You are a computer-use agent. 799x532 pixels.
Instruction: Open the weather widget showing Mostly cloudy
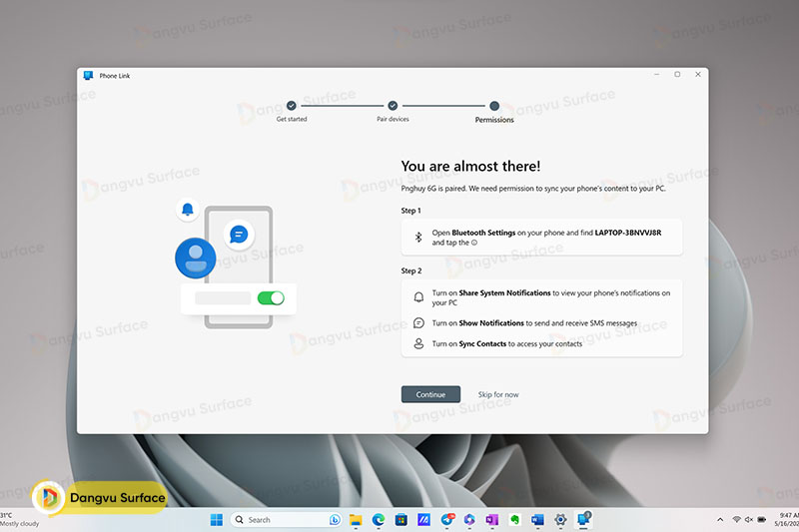tap(18, 519)
